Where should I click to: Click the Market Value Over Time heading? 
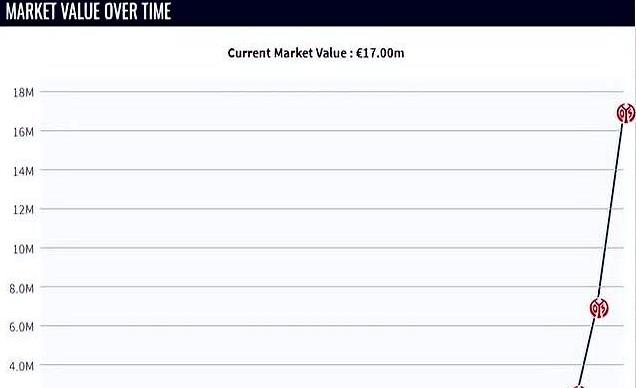pos(88,11)
